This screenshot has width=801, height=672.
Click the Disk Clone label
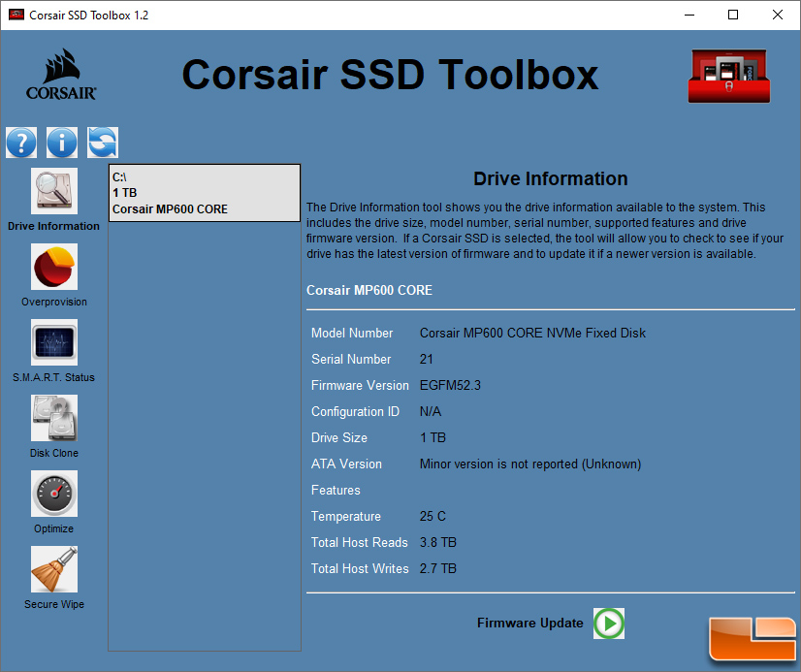(54, 453)
